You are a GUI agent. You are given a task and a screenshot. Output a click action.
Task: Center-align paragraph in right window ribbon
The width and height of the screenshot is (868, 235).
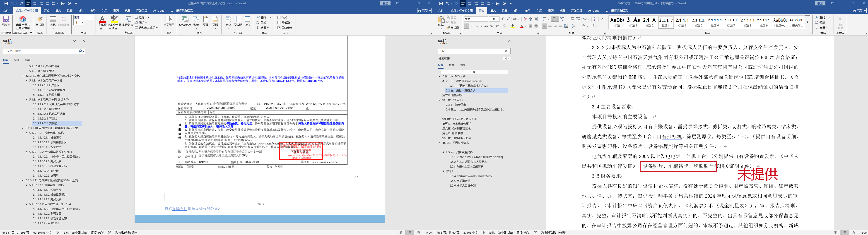pos(550,26)
